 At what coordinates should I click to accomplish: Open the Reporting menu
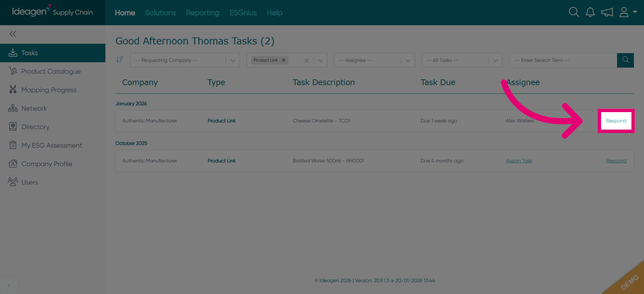pos(203,13)
